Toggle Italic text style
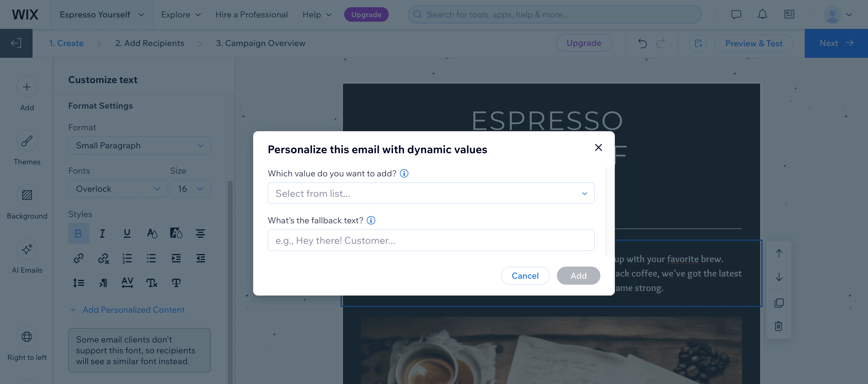This screenshot has height=384, width=868. pos(102,233)
